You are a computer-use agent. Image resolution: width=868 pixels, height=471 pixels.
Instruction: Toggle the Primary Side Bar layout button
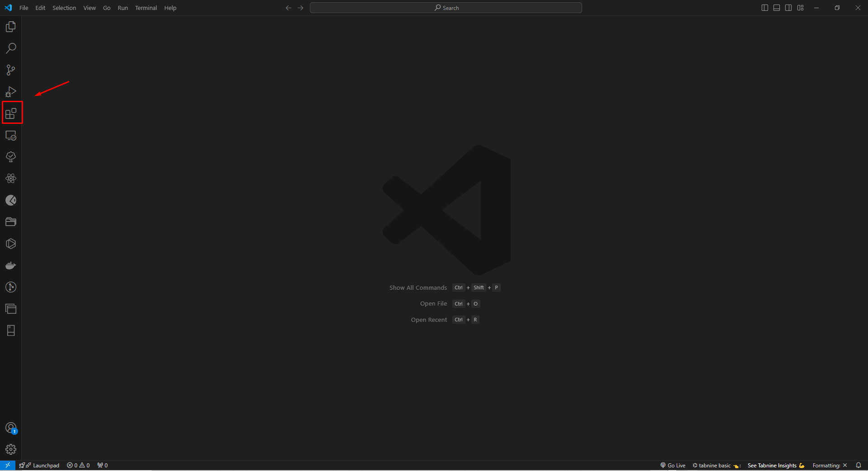(x=765, y=8)
